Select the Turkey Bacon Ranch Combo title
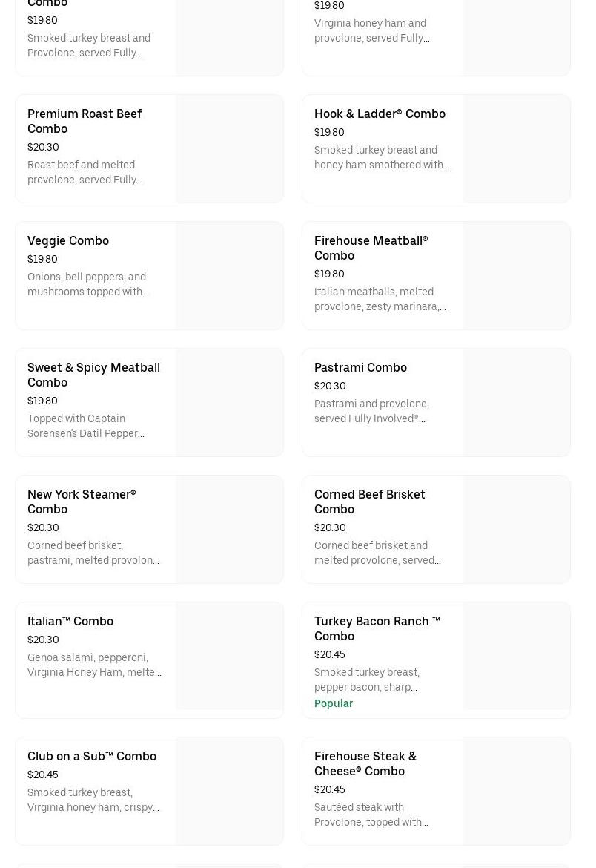596x868 pixels. (377, 628)
